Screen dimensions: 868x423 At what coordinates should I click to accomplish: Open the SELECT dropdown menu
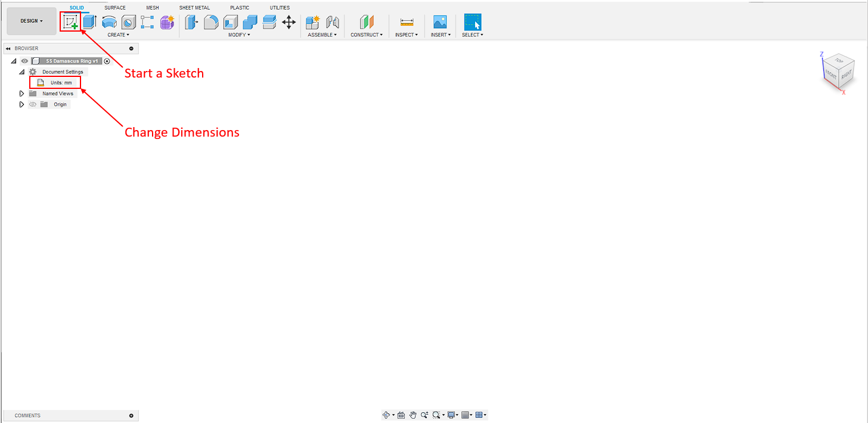click(472, 35)
